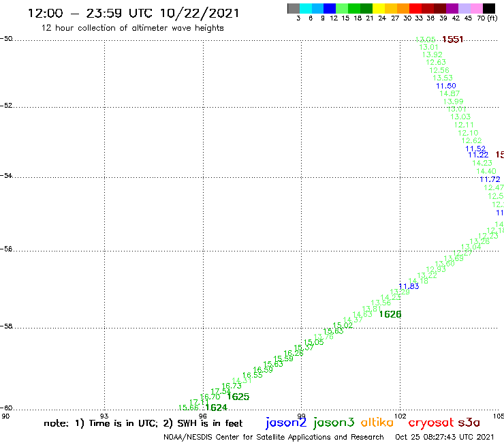The image size is (504, 443).
Task: Select the pure blue legend swatch
Action: [330, 8]
